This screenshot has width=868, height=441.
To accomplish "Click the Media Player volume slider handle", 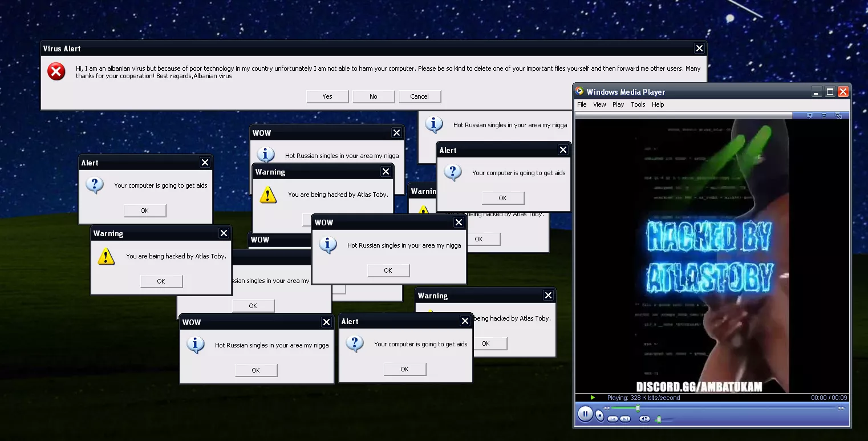I will (x=659, y=419).
